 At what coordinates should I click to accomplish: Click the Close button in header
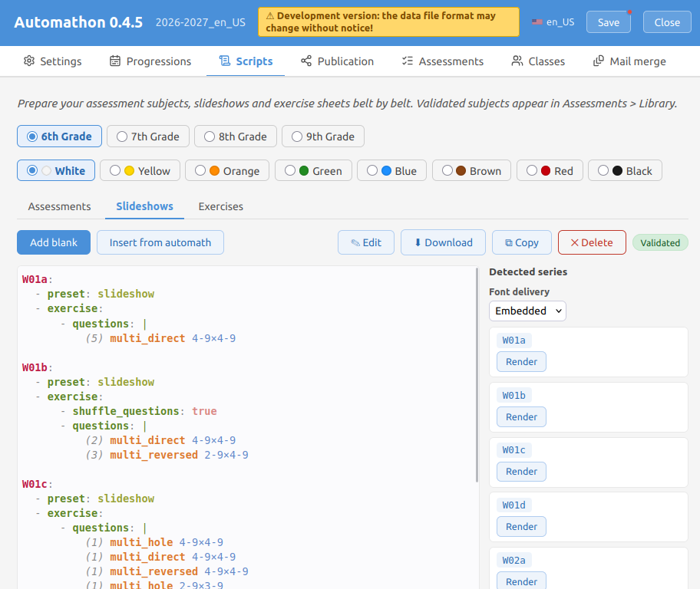tap(667, 22)
